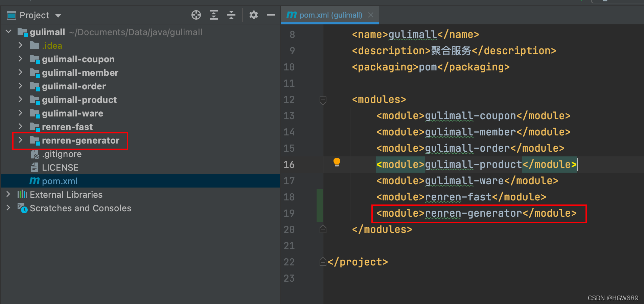Expand the renren-fast module

click(x=20, y=127)
